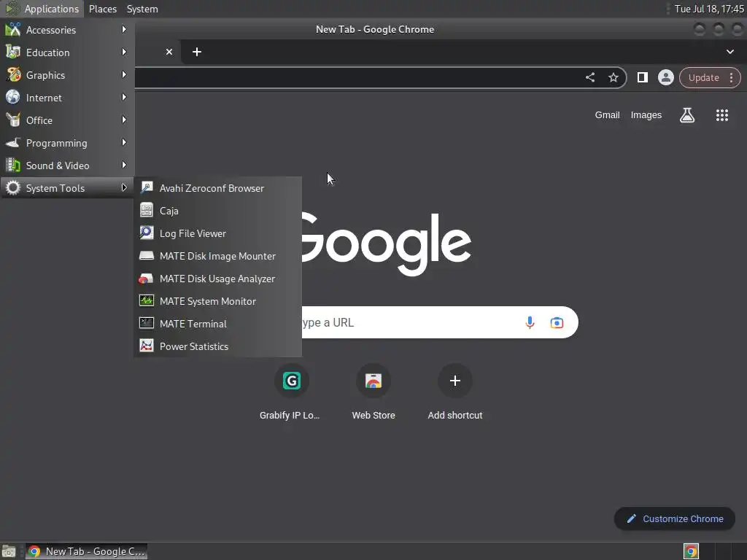Open the Accessories category icon
The image size is (747, 560).
pos(13,29)
